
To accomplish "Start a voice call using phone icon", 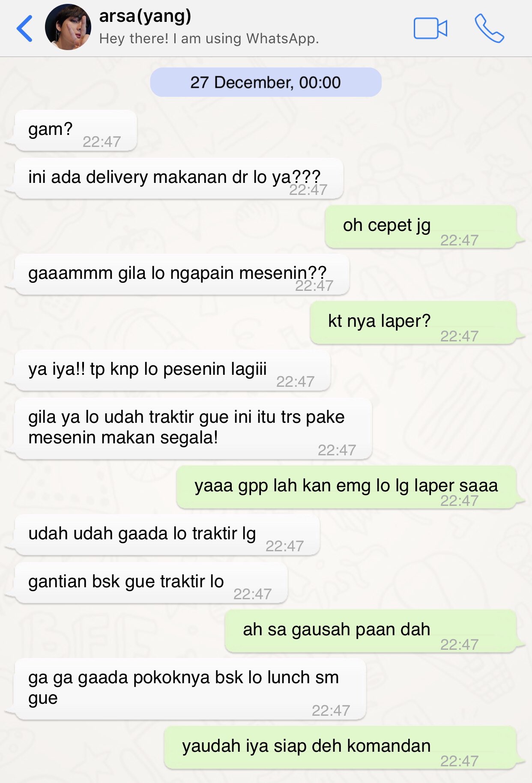I will click(489, 28).
